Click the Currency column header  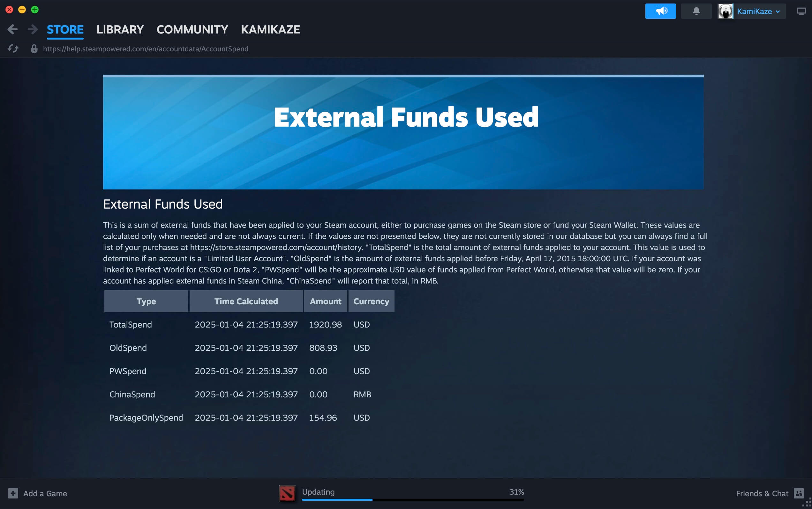pos(371,301)
